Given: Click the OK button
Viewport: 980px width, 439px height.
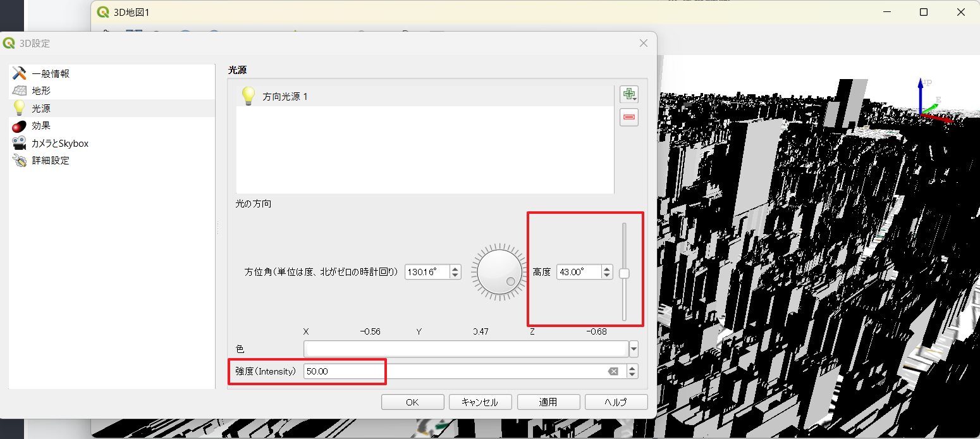Looking at the screenshot, I should [x=412, y=402].
